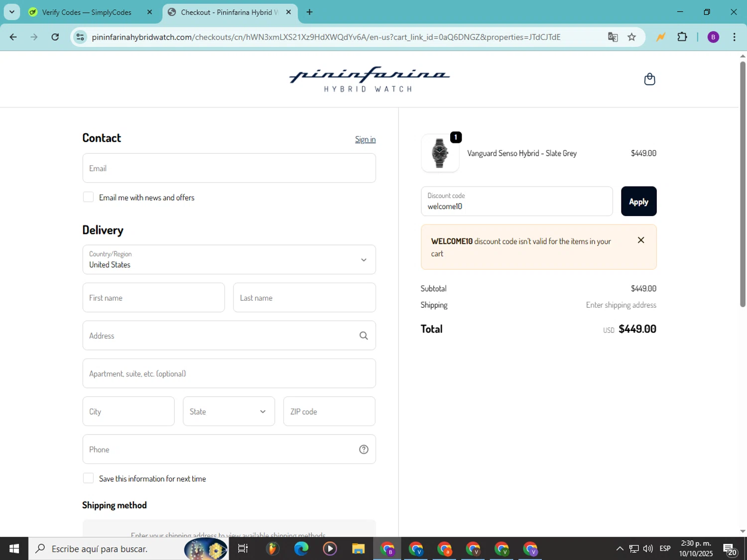Click the phone field help question icon
Screen dimensions: 747x560
(x=364, y=449)
